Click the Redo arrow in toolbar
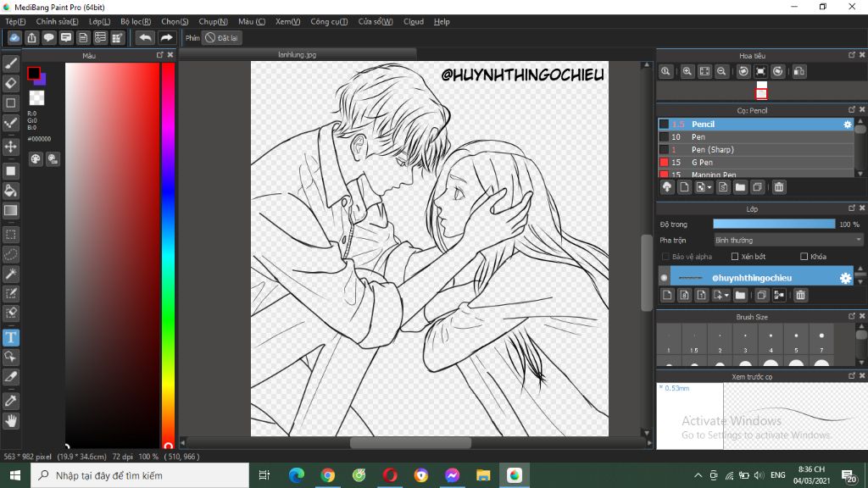The image size is (868, 488). (x=166, y=37)
